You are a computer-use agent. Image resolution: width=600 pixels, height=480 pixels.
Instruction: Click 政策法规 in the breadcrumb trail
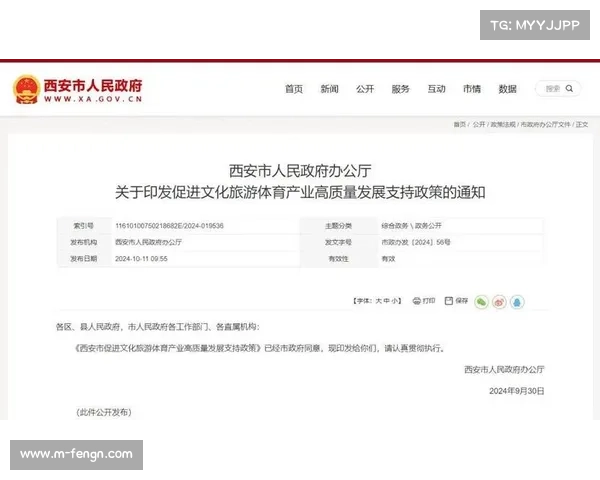pyautogui.click(x=503, y=125)
